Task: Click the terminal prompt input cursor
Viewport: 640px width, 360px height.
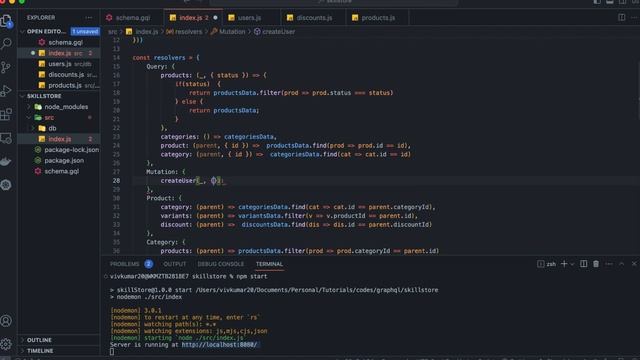Action: [112, 352]
